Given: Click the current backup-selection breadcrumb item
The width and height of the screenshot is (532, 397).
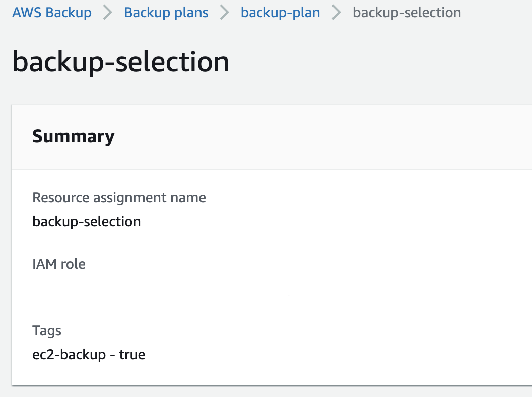Looking at the screenshot, I should 407,13.
